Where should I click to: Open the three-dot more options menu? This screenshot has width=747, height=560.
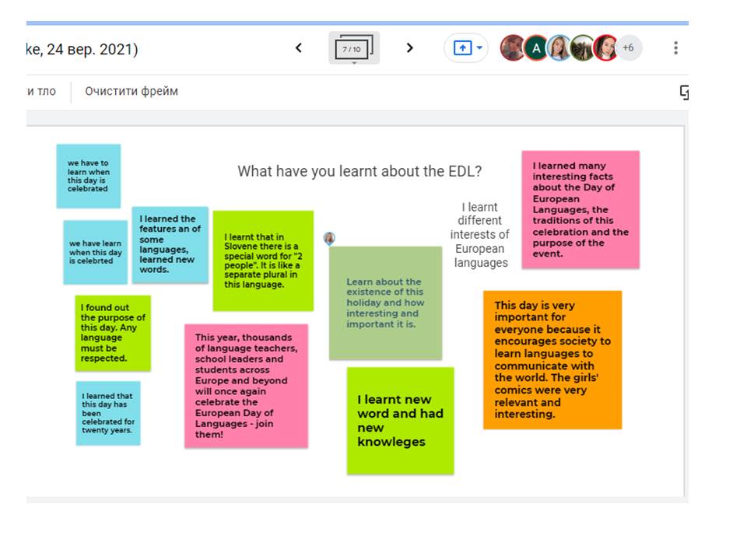[675, 48]
